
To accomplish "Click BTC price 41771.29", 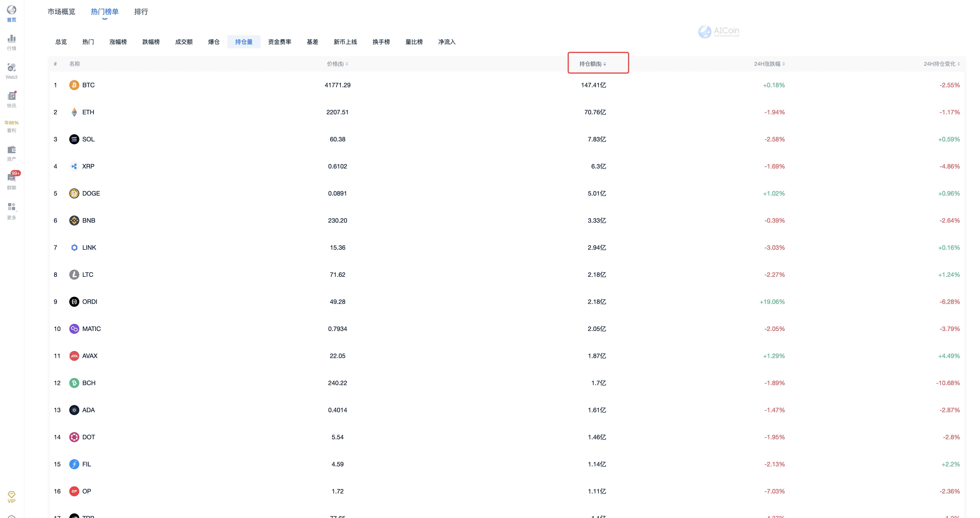I will click(x=337, y=85).
